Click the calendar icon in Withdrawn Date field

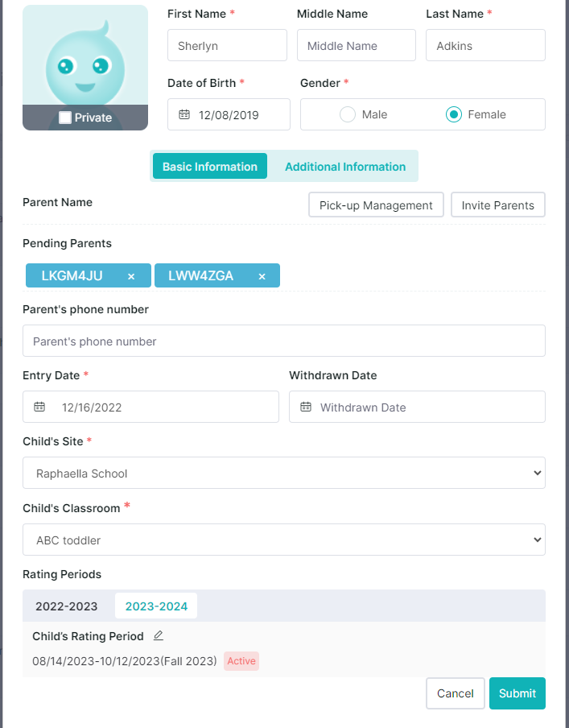tap(306, 407)
